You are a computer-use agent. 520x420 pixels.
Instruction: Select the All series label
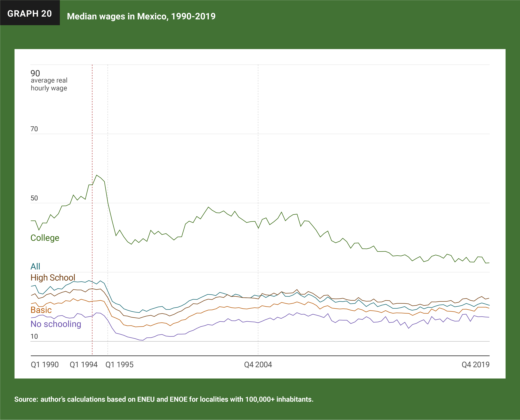[35, 266]
